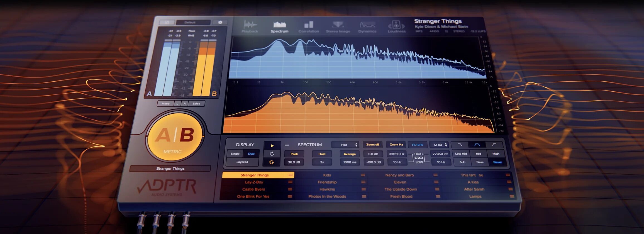Select the High band preset
Screen dimensions: 644x234
pyautogui.click(x=496, y=154)
